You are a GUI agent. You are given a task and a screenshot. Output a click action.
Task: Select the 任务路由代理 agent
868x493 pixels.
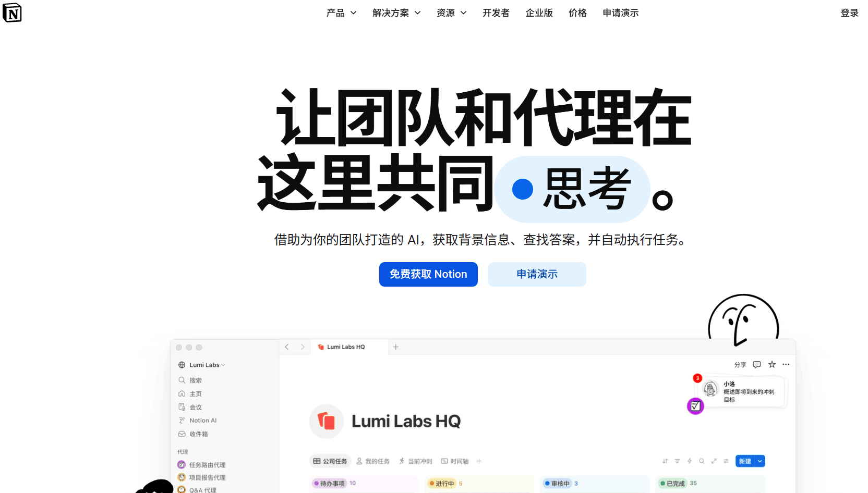coord(202,465)
